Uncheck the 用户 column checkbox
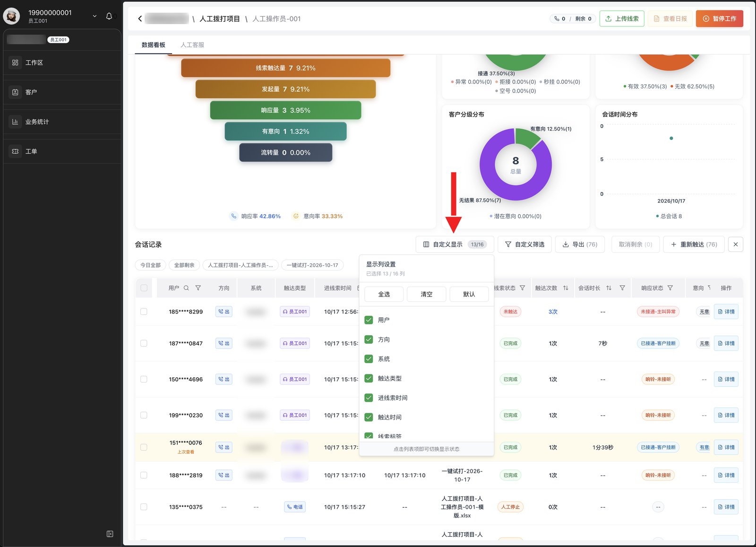The image size is (756, 547). coord(369,320)
